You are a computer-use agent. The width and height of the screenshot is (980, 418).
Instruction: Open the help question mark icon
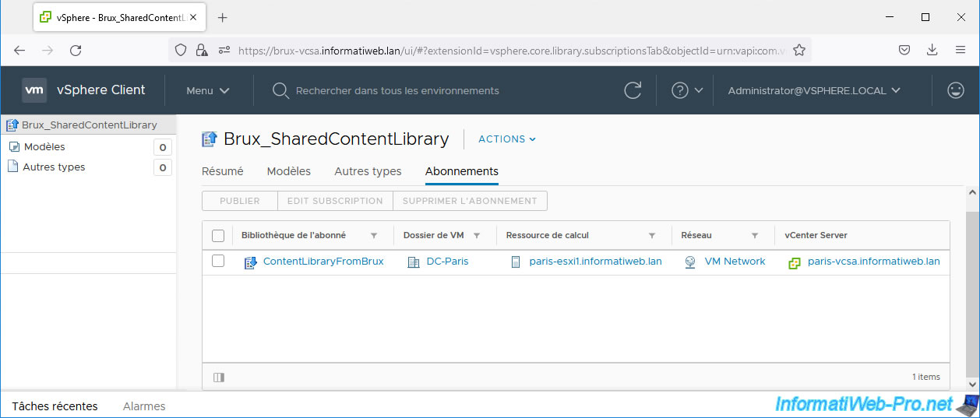680,90
